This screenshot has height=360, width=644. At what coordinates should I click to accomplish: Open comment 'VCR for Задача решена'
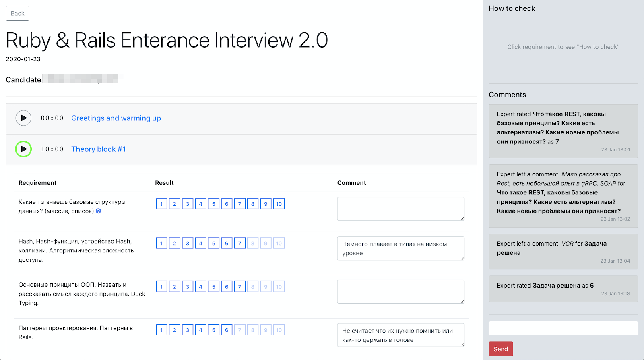pyautogui.click(x=563, y=252)
